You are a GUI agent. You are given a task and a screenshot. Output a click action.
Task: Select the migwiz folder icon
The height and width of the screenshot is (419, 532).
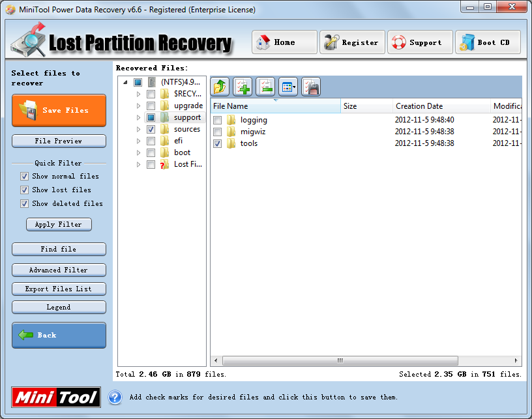[x=231, y=132]
